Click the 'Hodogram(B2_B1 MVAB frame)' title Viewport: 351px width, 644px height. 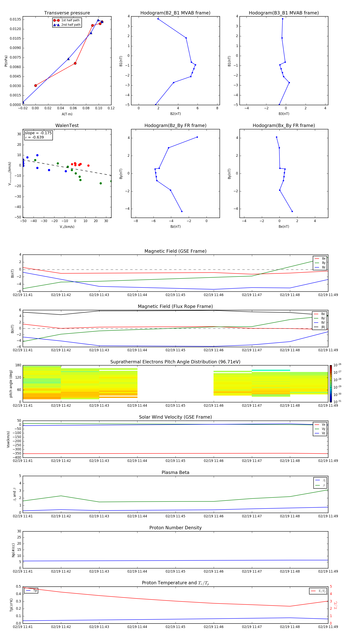pyautogui.click(x=175, y=13)
